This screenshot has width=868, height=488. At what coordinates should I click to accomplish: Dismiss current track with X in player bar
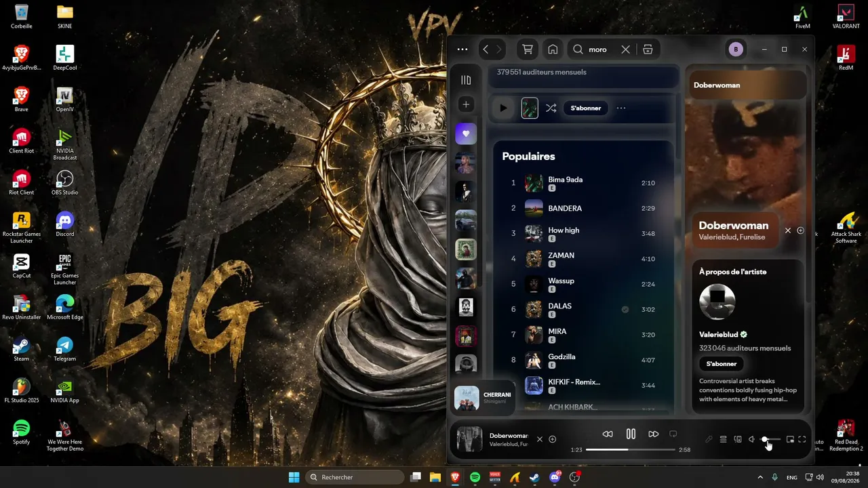(x=540, y=439)
